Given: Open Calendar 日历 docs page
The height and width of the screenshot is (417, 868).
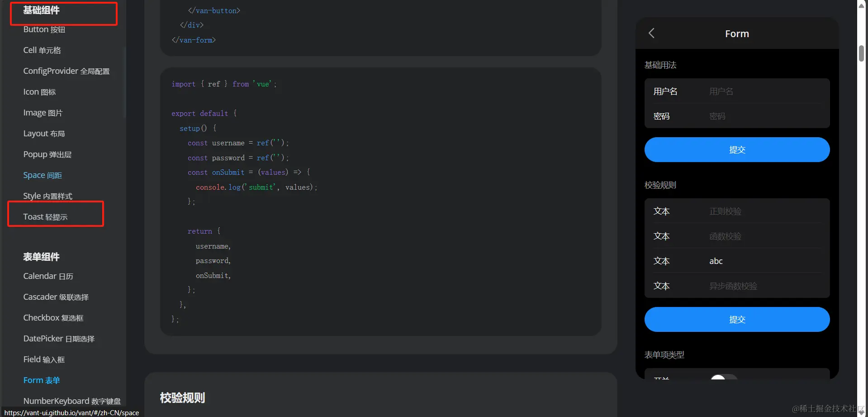Looking at the screenshot, I should (48, 276).
